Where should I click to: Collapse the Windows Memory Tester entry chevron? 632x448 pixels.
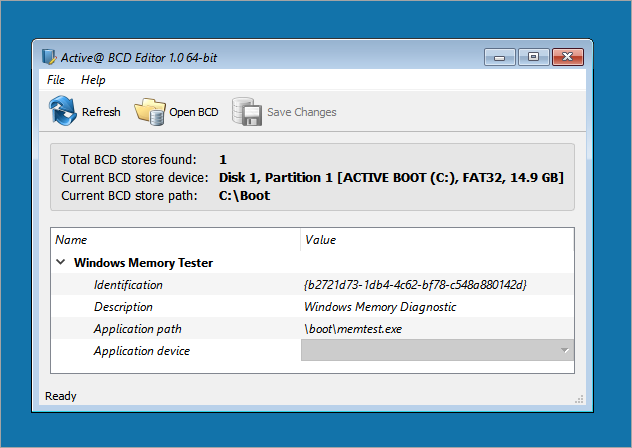pyautogui.click(x=61, y=262)
